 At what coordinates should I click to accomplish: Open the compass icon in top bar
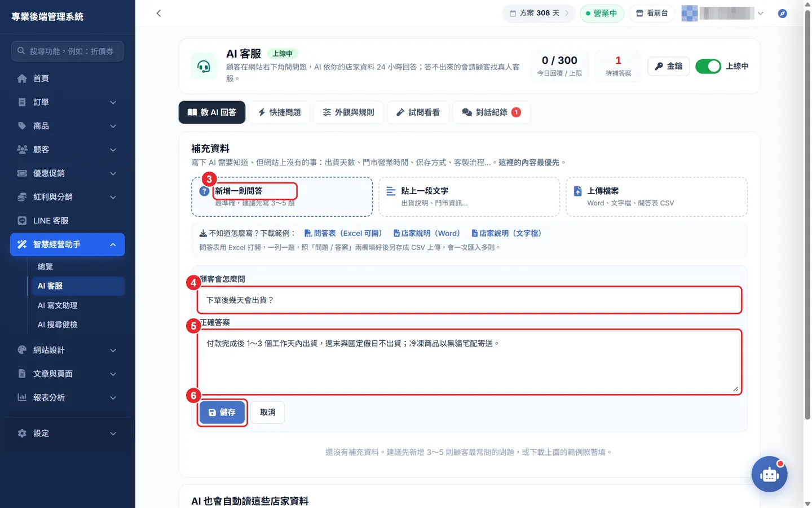click(x=782, y=13)
